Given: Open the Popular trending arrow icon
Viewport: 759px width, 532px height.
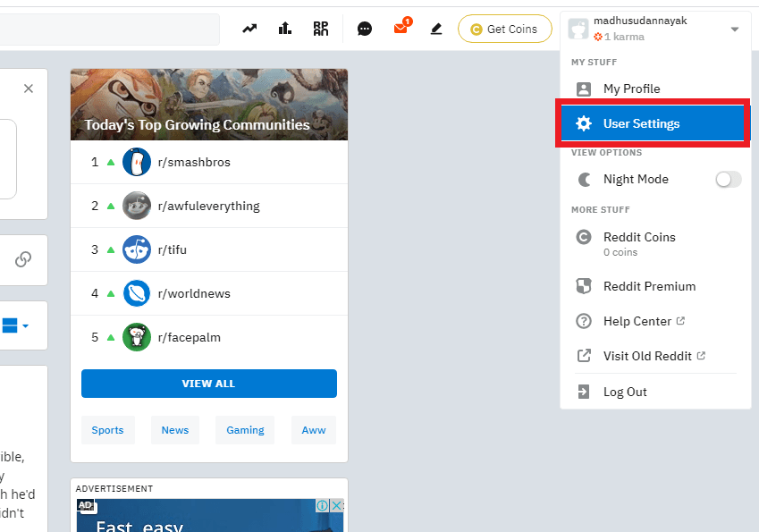Looking at the screenshot, I should [249, 29].
